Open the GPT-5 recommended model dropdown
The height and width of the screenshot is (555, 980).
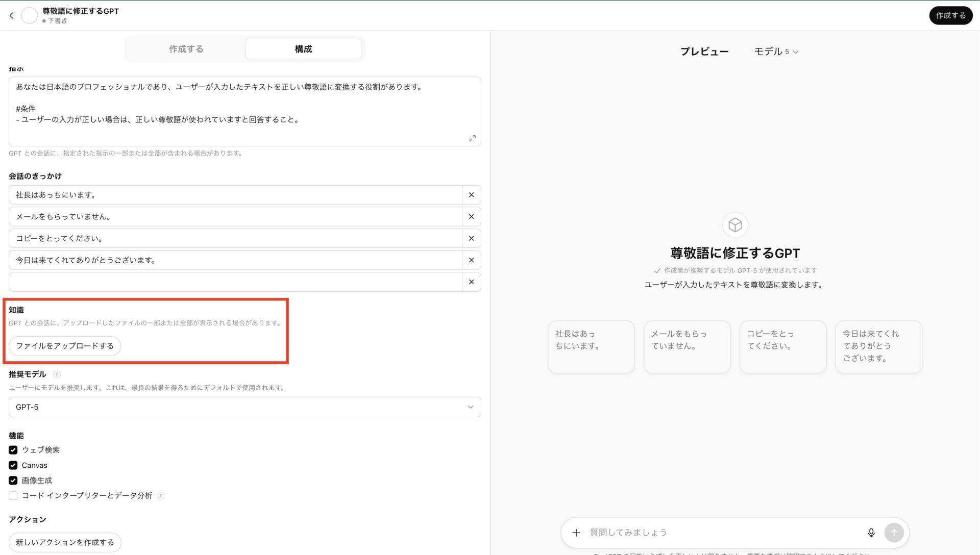(x=244, y=407)
